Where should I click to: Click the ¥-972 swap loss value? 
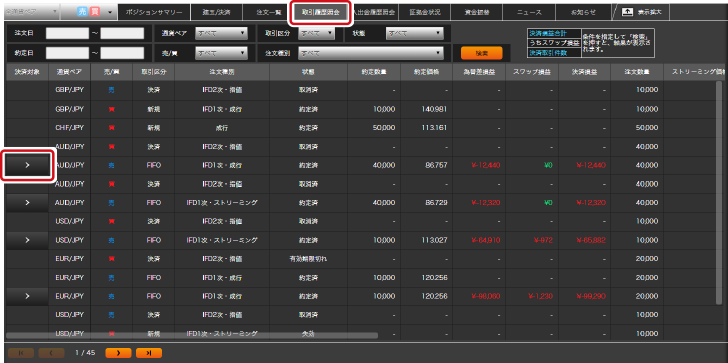pos(542,240)
